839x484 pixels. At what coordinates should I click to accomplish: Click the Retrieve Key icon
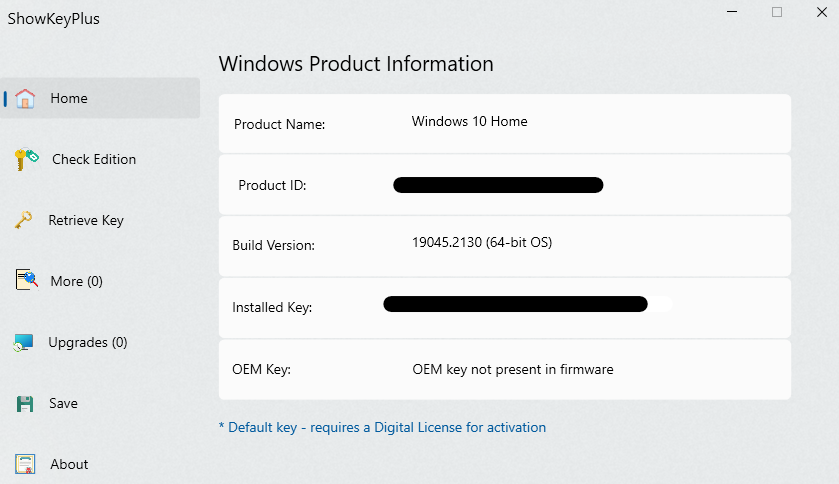[x=24, y=220]
